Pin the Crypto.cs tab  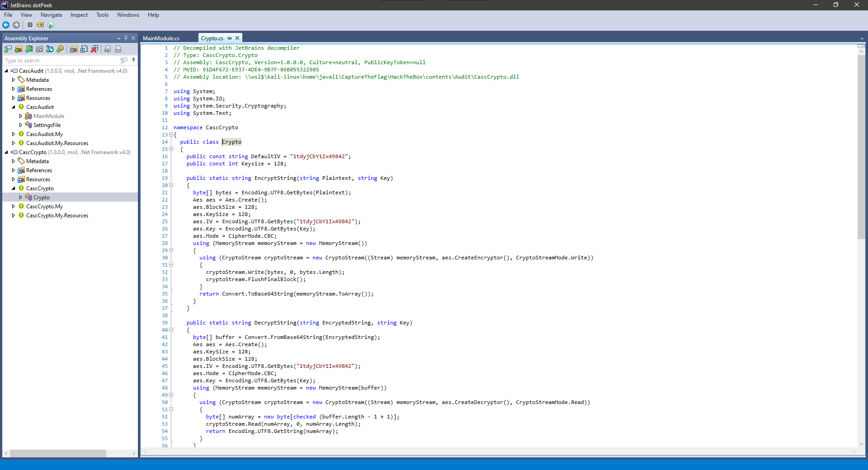pyautogui.click(x=230, y=38)
